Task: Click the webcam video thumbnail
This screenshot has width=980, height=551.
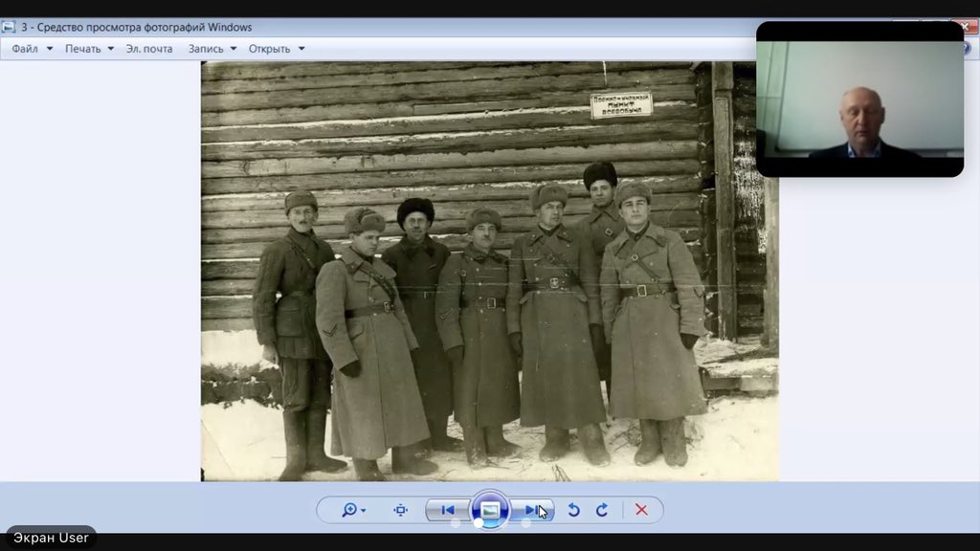Action: click(x=859, y=99)
